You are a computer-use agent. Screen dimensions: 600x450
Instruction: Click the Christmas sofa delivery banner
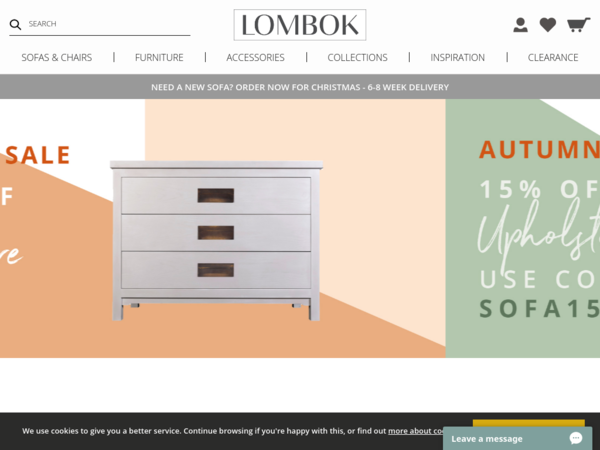(x=300, y=87)
